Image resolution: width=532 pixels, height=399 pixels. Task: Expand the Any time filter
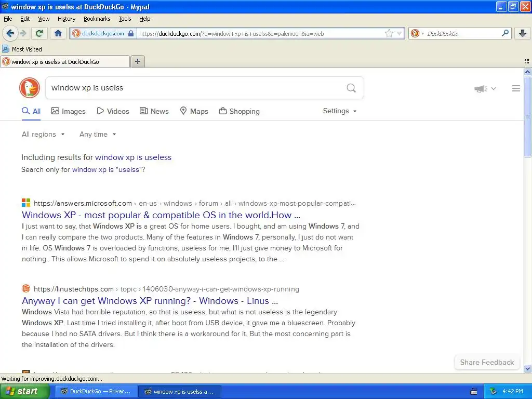(98, 135)
